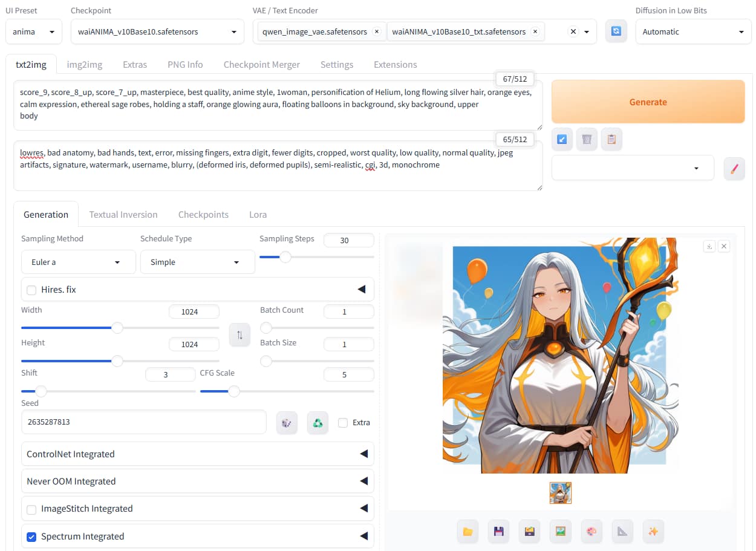Randomize seed with the dice icon
756x551 pixels.
coord(287,423)
